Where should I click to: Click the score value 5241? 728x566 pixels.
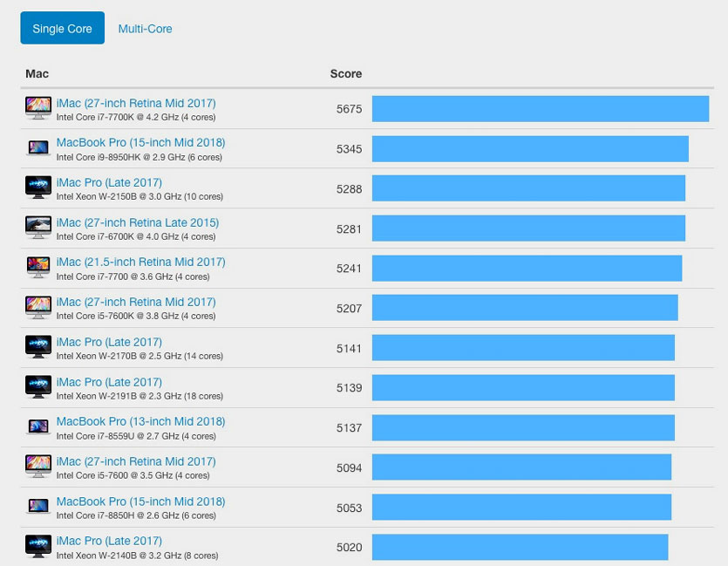[x=349, y=269]
